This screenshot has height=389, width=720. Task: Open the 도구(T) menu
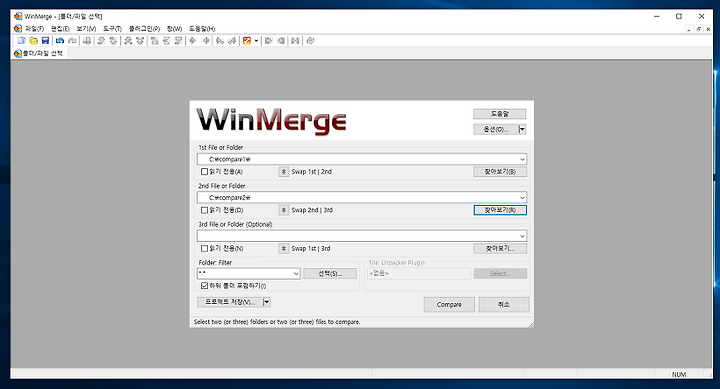(112, 28)
